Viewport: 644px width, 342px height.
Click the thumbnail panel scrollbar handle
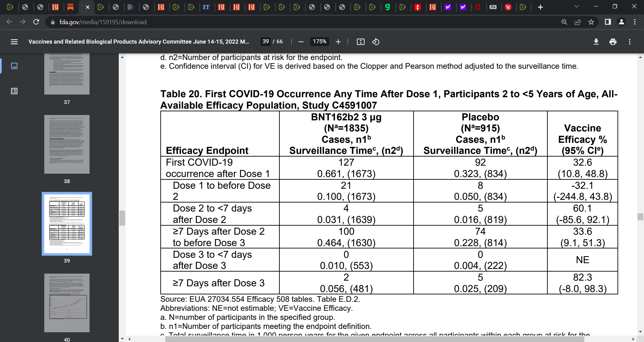(x=122, y=218)
